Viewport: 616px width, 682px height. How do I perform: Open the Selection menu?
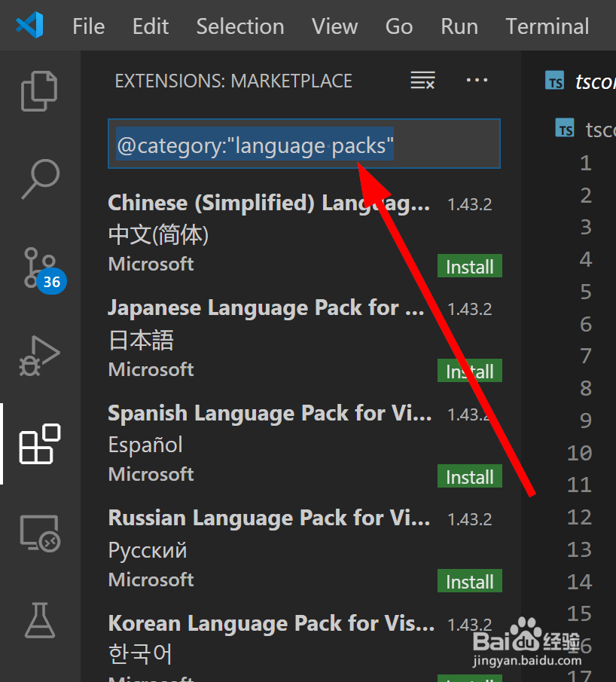[240, 26]
